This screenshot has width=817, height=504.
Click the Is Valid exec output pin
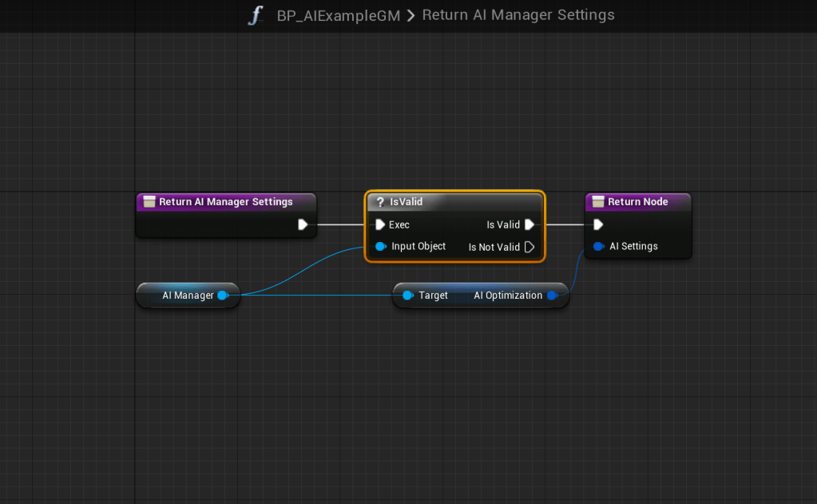tap(529, 224)
